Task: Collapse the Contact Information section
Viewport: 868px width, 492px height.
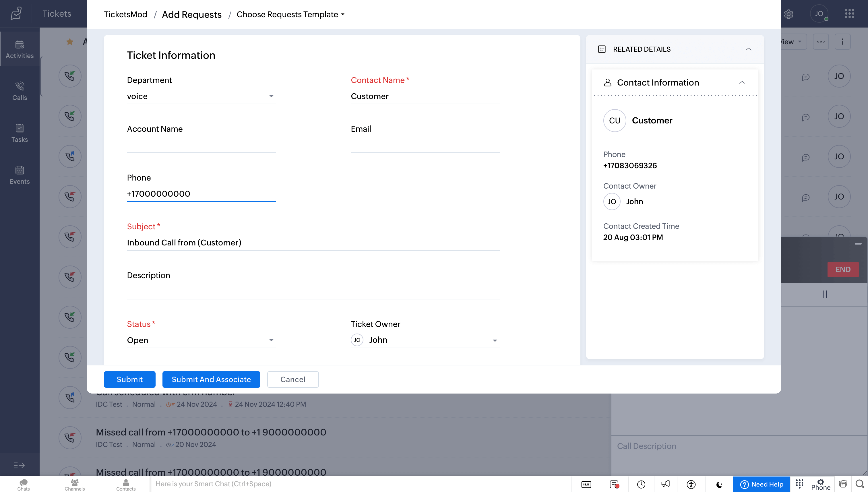Action: [x=742, y=83]
